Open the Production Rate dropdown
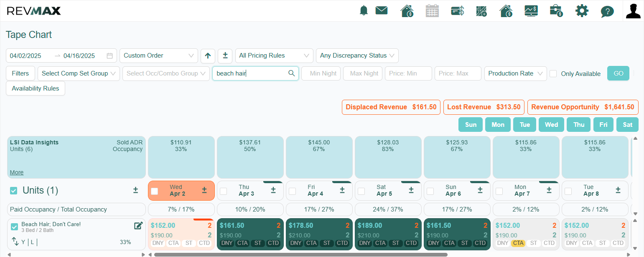 coord(516,73)
